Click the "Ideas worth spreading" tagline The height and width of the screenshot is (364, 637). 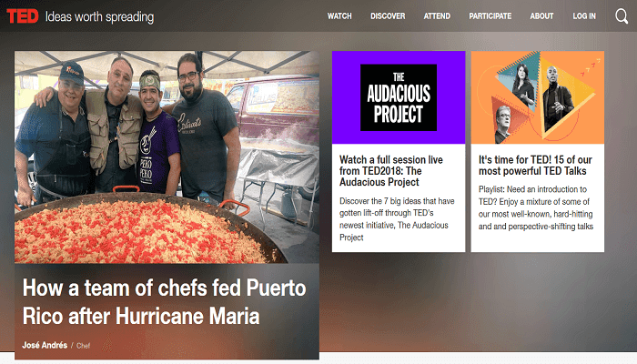pyautogui.click(x=99, y=17)
